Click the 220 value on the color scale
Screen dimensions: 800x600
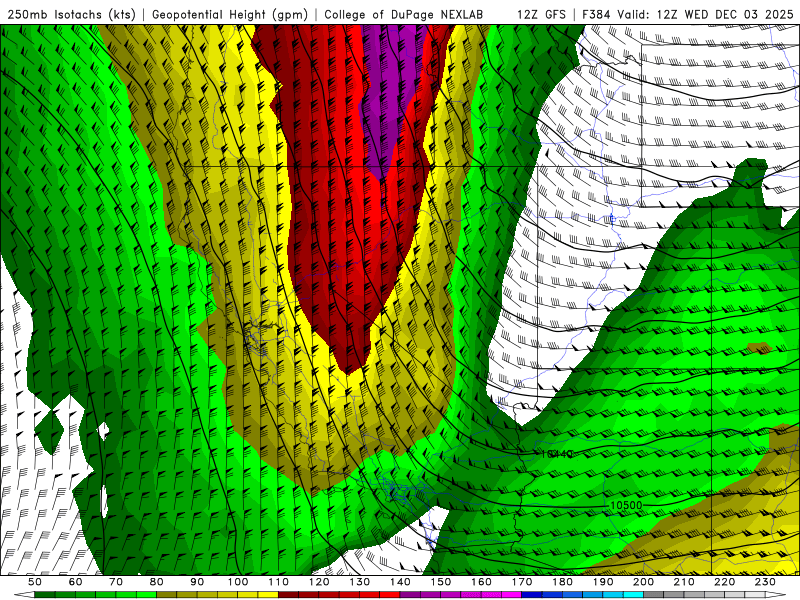[x=724, y=582]
